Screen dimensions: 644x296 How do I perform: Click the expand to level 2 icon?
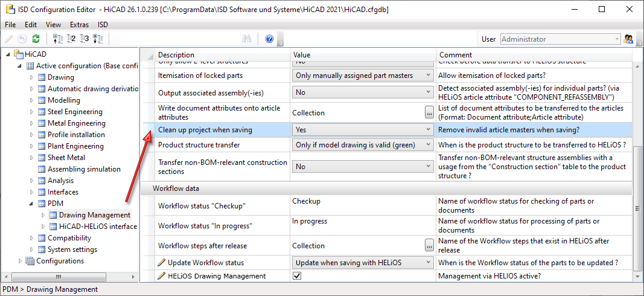pyautogui.click(x=71, y=39)
